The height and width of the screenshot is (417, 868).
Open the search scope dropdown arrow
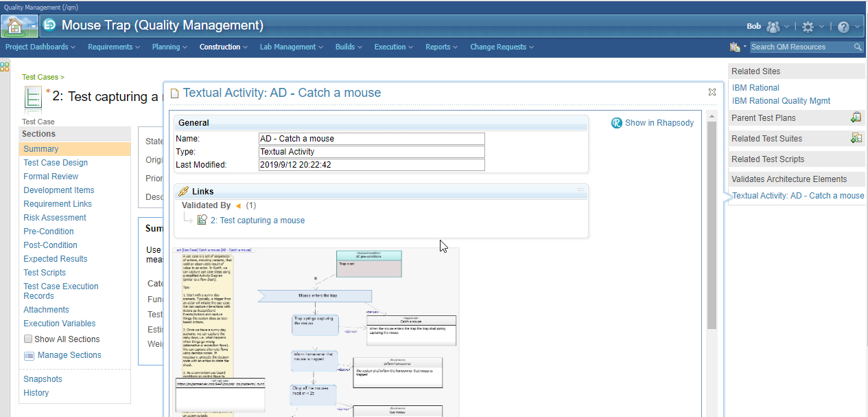pyautogui.click(x=744, y=47)
